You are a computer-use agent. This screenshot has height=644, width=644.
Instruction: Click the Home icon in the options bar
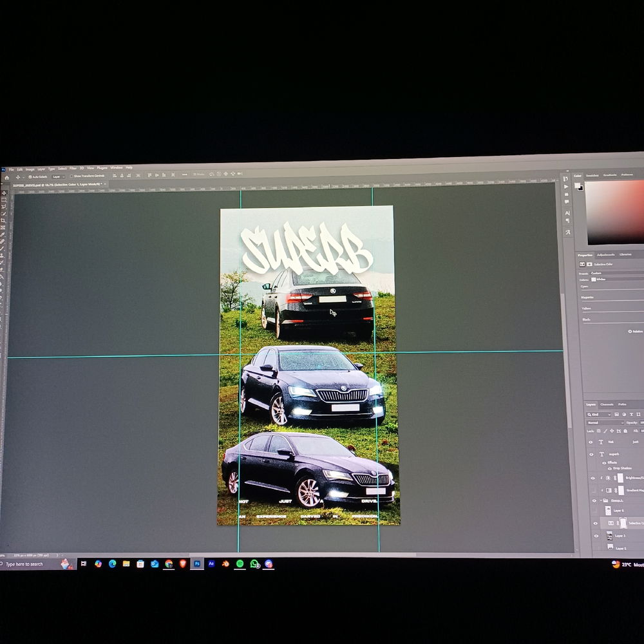6,178
